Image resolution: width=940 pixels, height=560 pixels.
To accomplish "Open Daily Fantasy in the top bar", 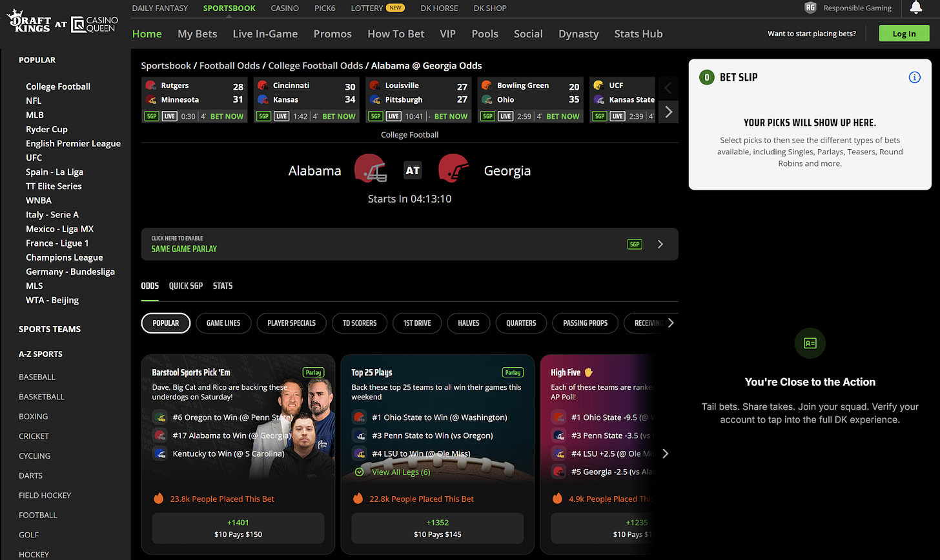I will point(160,8).
